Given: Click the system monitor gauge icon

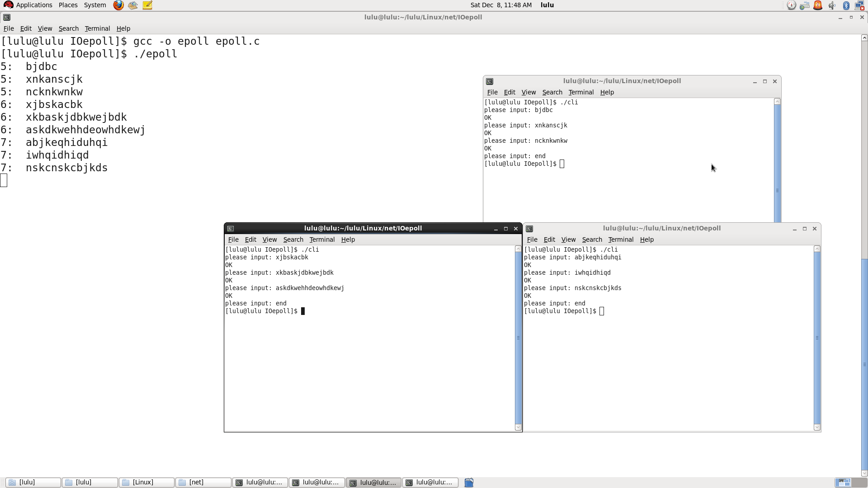Looking at the screenshot, I should (791, 5).
